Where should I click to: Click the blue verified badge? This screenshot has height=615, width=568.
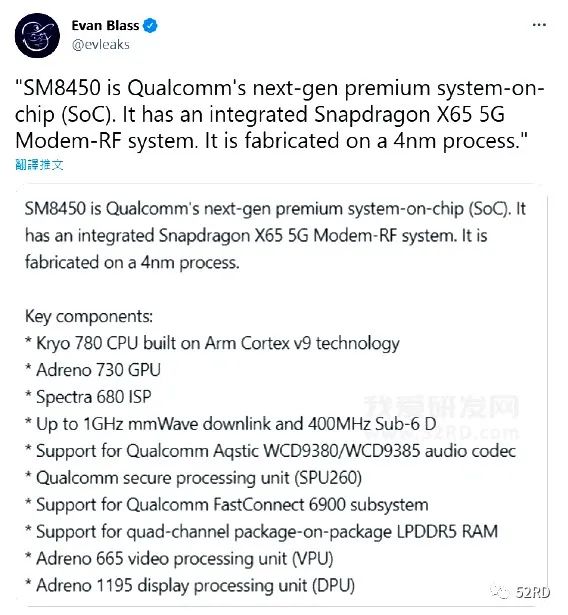click(150, 25)
